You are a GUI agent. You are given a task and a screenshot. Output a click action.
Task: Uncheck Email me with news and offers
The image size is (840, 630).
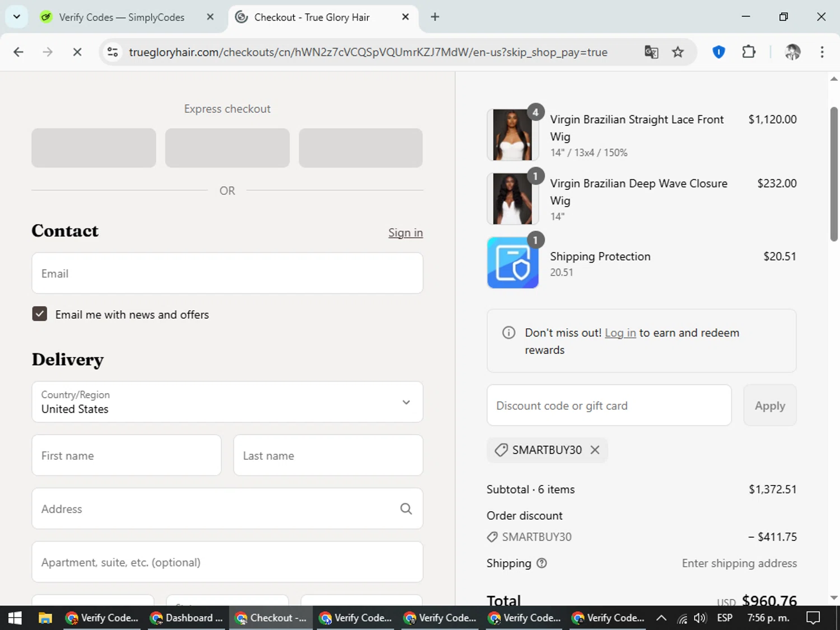(x=39, y=314)
